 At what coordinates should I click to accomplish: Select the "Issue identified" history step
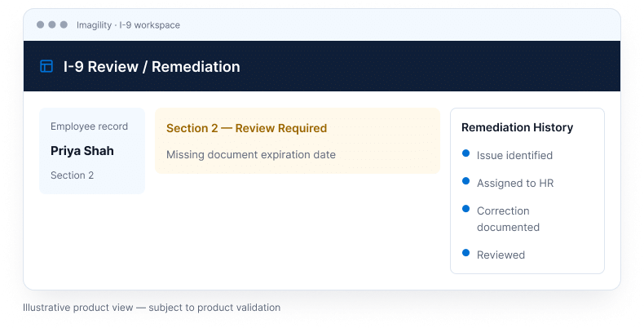pos(514,155)
